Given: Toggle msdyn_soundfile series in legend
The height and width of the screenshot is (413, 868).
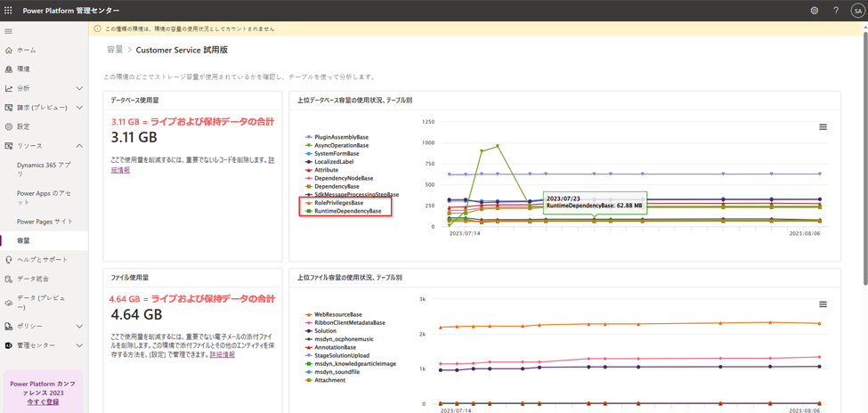Looking at the screenshot, I should click(332, 372).
